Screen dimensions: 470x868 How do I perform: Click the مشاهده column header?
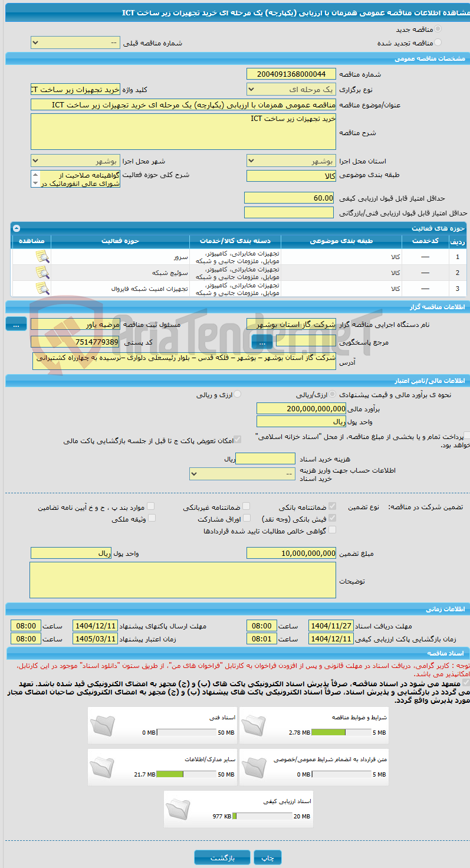(x=32, y=241)
